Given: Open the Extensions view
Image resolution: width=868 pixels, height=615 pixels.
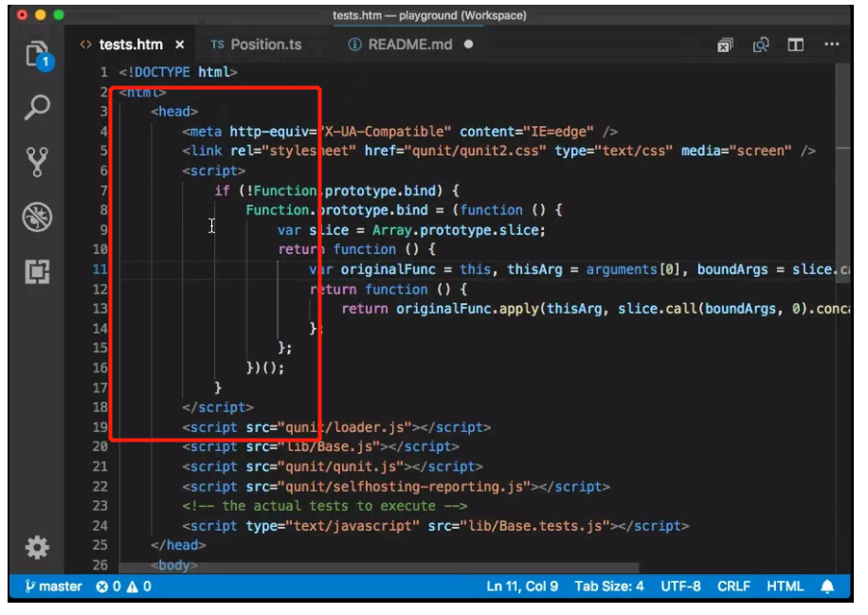Looking at the screenshot, I should (x=37, y=271).
